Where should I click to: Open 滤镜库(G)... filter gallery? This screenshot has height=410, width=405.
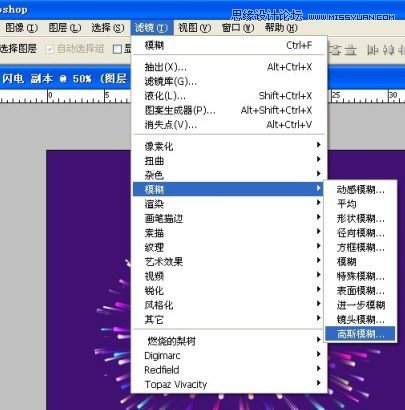click(x=229, y=81)
